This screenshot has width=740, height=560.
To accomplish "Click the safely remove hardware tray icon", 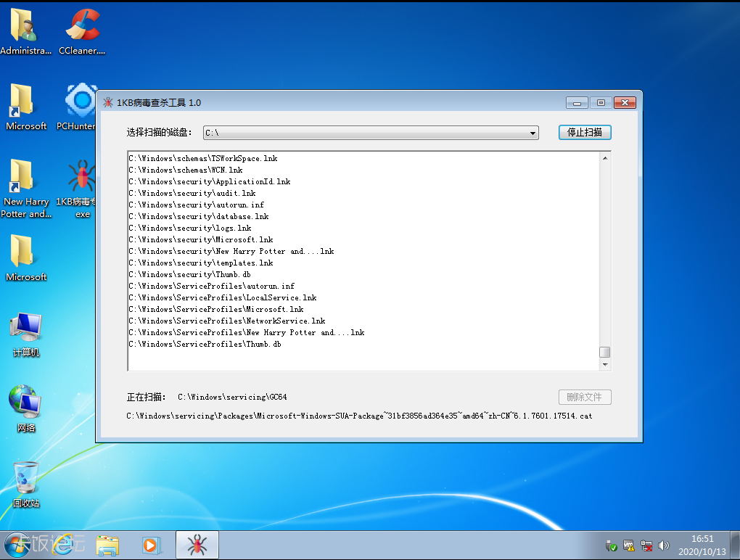I will tap(611, 545).
